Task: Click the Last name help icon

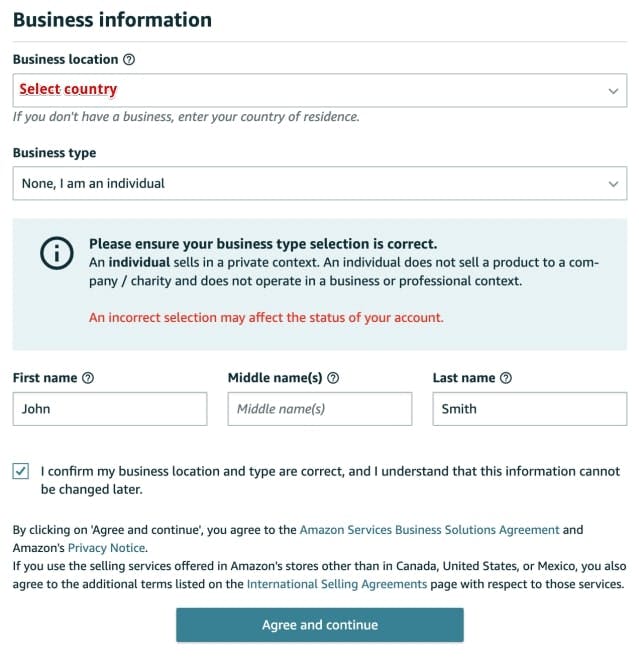Action: (x=506, y=378)
